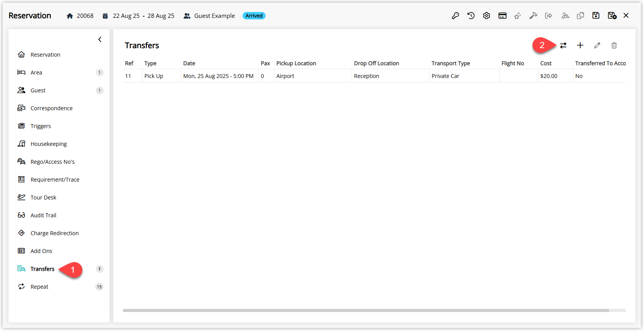Click the calendar icon next to the dates
Image resolution: width=644 pixels, height=331 pixels.
pos(105,16)
